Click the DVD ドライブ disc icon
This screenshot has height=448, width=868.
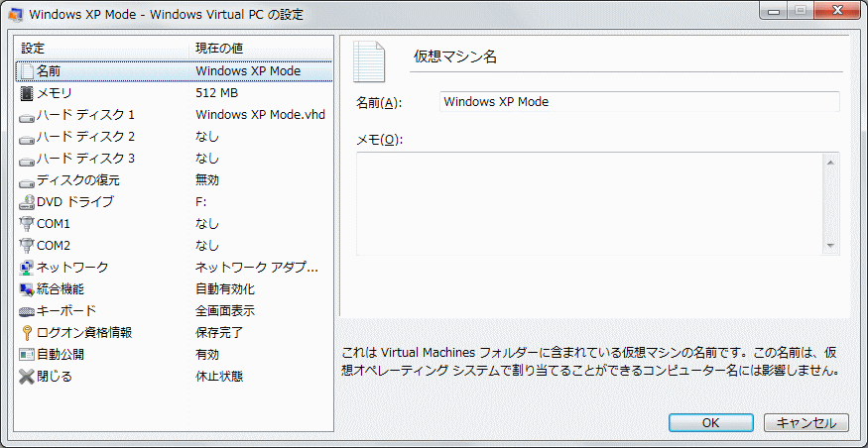click(27, 202)
